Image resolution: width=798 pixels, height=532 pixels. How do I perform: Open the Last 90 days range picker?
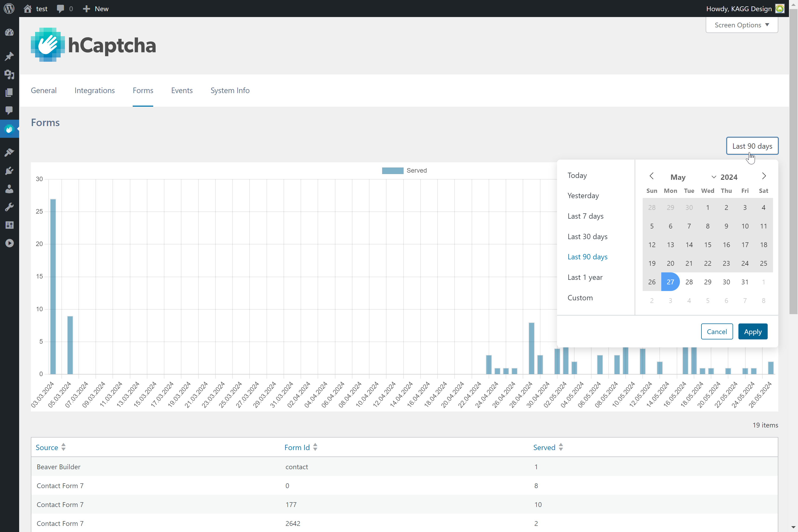(752, 146)
